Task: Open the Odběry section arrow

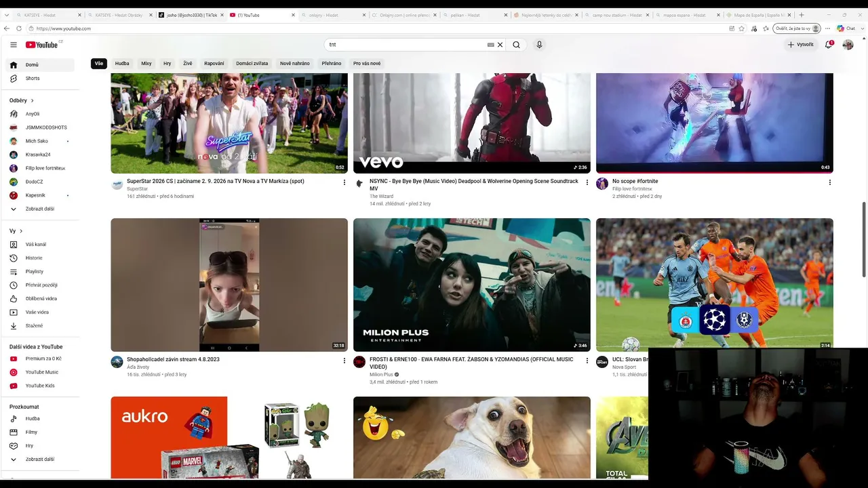Action: click(x=32, y=101)
